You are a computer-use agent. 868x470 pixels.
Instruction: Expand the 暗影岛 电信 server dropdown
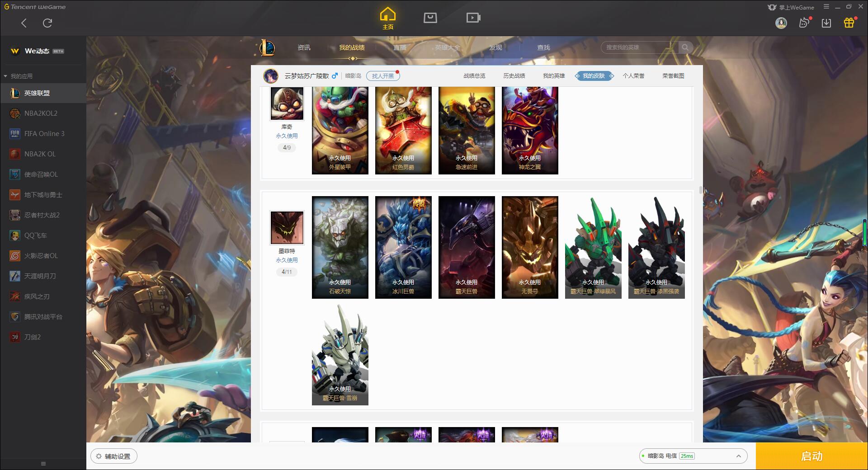693,456
